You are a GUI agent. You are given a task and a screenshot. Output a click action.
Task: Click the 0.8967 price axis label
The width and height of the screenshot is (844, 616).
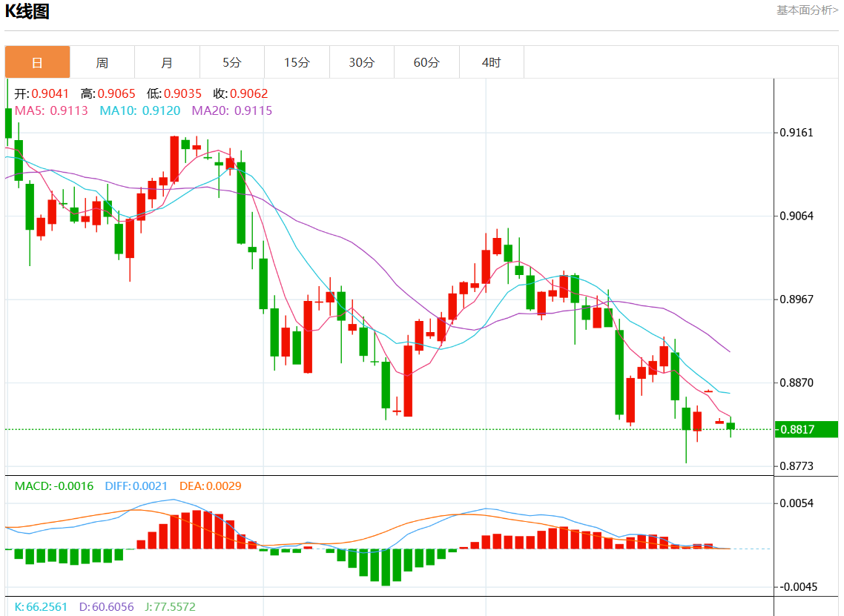(x=797, y=299)
